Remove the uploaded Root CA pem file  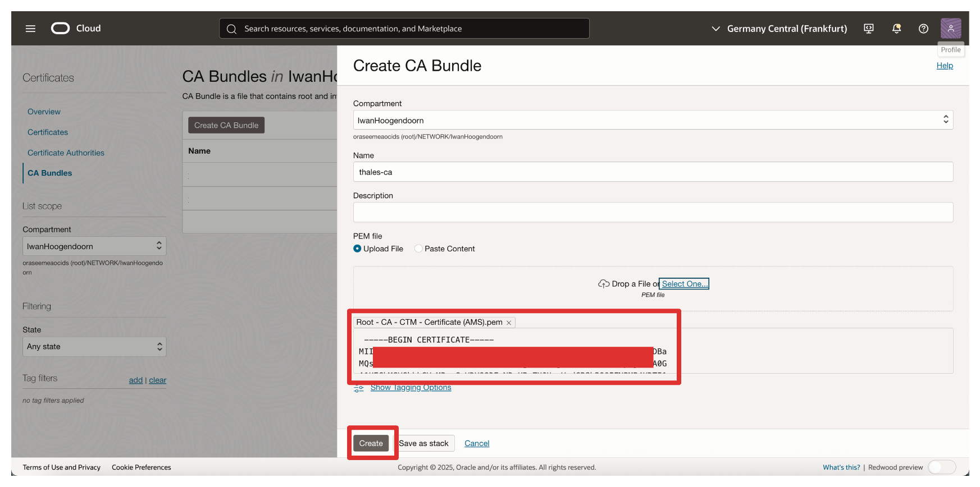pos(509,323)
